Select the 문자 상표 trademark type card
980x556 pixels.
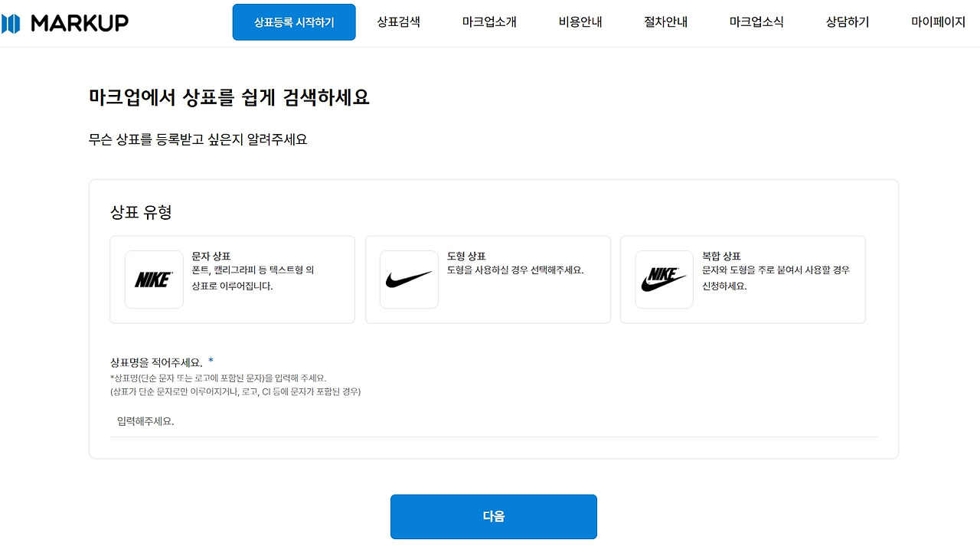232,280
